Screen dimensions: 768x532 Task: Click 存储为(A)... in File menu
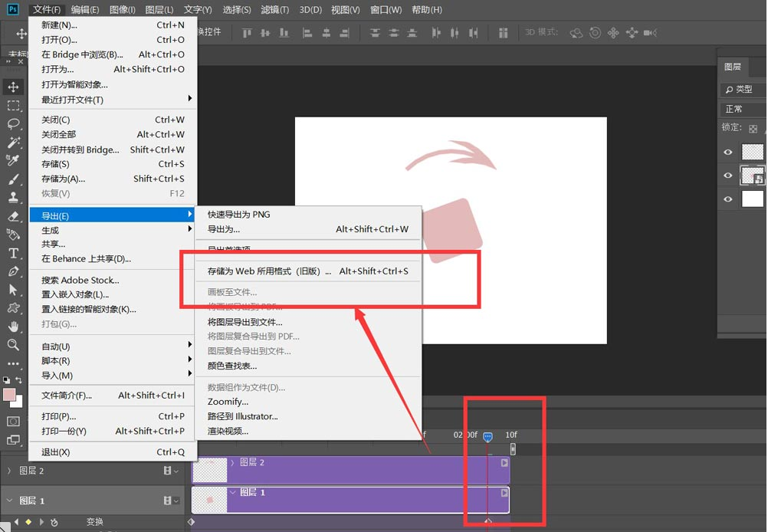[113, 179]
